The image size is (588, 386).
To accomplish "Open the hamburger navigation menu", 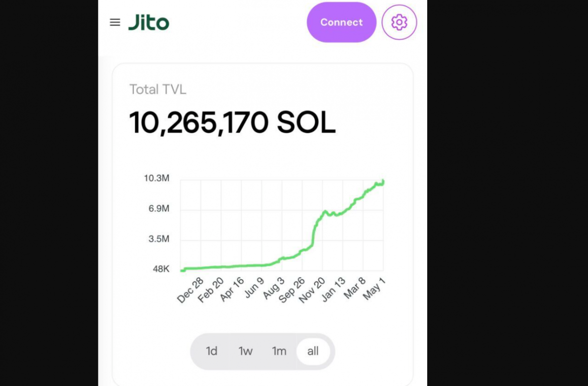I will [115, 22].
